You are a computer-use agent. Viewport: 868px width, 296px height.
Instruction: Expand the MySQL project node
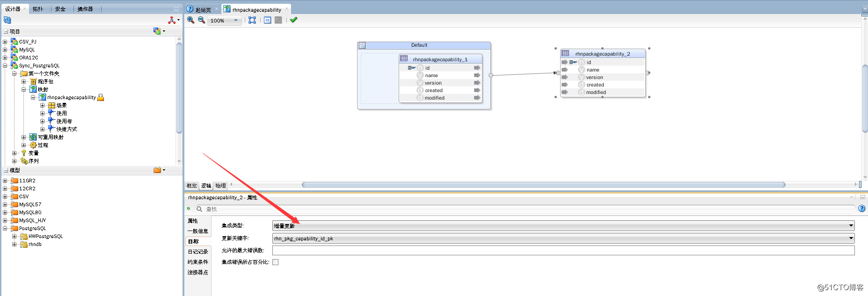[x=5, y=50]
